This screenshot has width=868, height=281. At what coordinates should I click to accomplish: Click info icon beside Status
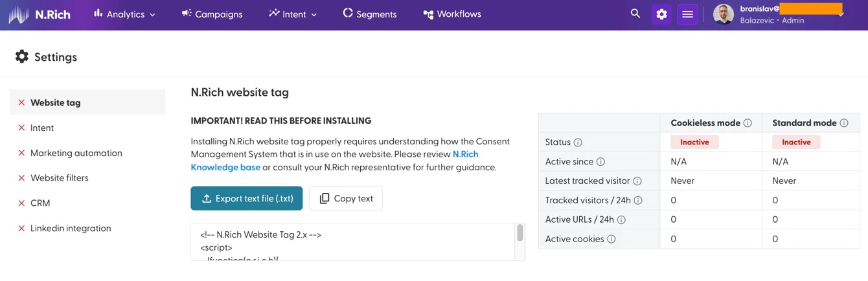(x=578, y=142)
